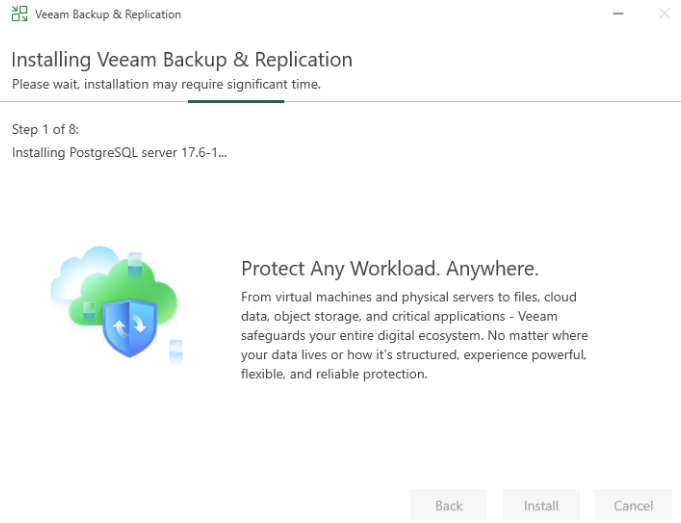Click 'Installing Veeam Backup & Replication' heading
The height and width of the screenshot is (523, 681).
coord(182,60)
